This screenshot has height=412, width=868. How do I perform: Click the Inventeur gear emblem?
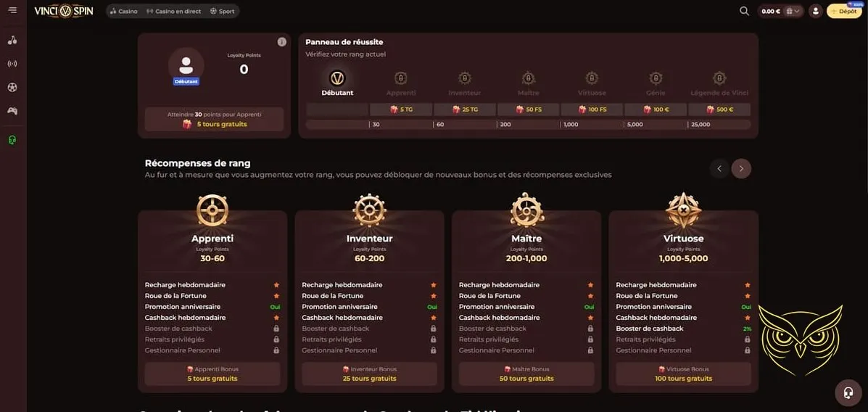tap(369, 210)
